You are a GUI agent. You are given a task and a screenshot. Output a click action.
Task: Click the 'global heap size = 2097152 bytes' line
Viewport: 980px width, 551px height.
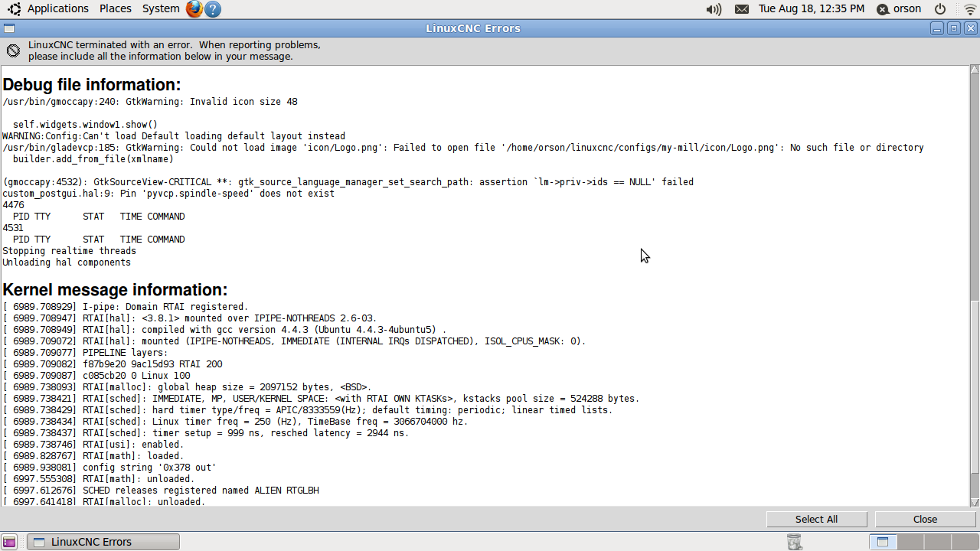tap(188, 387)
